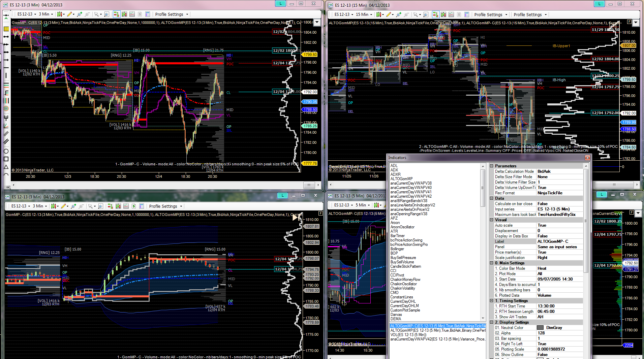Image resolution: width=644 pixels, height=359 pixels.
Task: Select cursor pointer tool in top 3 Min chart
Action: coord(97,14)
